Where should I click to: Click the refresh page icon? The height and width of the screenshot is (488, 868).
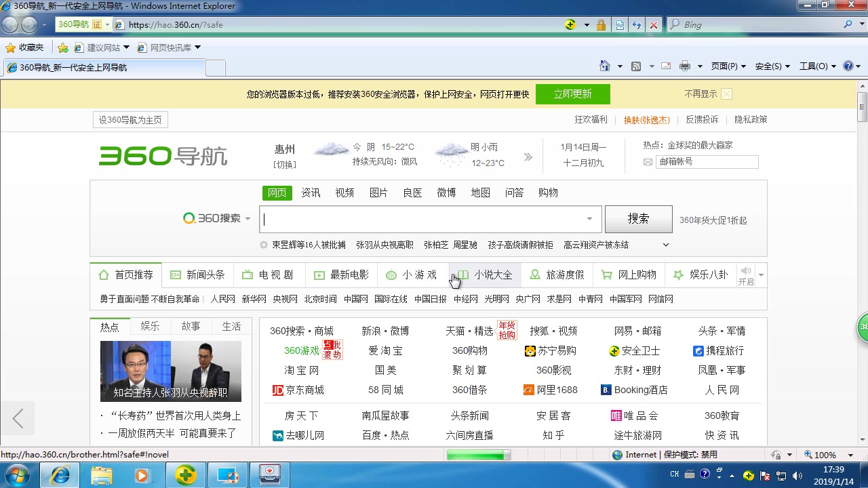coord(637,25)
